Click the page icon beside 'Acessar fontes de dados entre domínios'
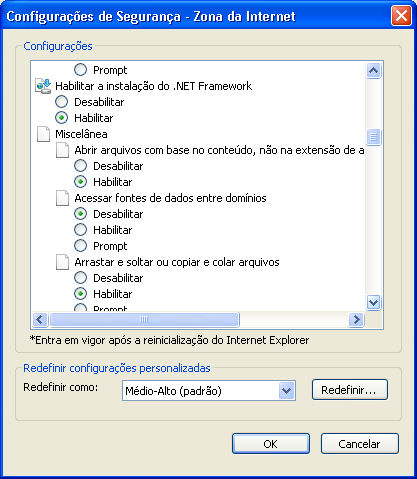Viewport: 417px width, 479px height. pos(62,198)
